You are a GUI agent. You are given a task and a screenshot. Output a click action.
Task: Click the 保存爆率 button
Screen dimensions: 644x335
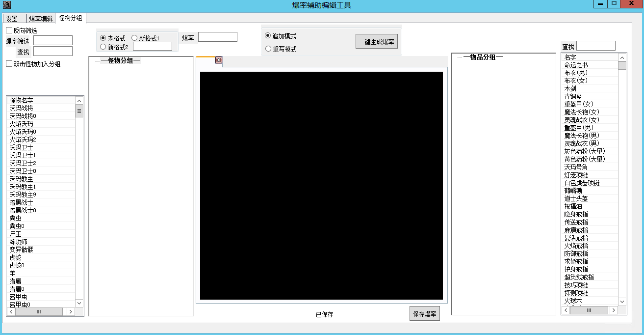[x=424, y=314]
